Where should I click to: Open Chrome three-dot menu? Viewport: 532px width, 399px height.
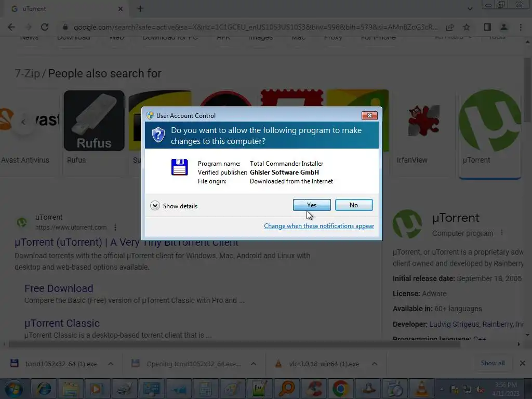pyautogui.click(x=521, y=27)
